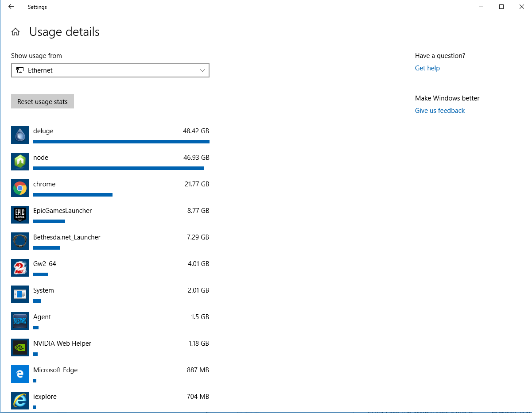Click the Gw2-64 usage bar
The width and height of the screenshot is (532, 413).
click(x=40, y=274)
